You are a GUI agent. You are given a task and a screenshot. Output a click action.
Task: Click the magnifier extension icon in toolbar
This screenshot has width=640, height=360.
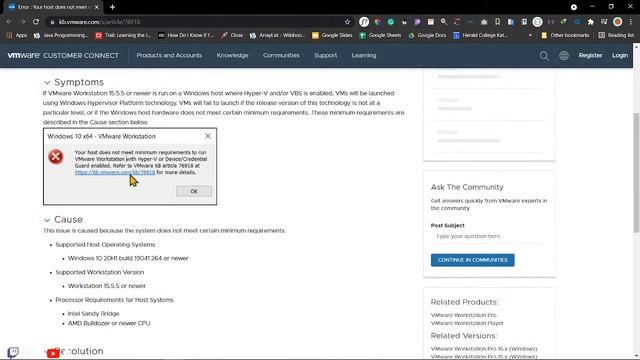click(444, 22)
